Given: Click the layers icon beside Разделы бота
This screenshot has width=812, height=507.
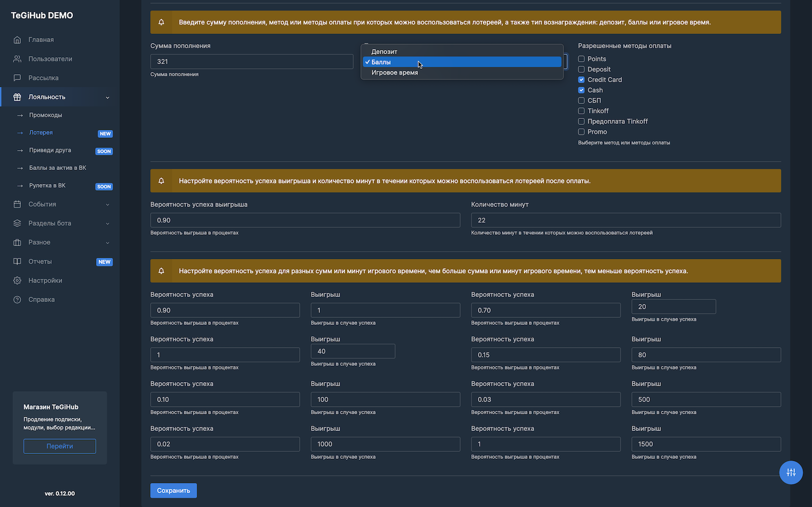Looking at the screenshot, I should (17, 223).
